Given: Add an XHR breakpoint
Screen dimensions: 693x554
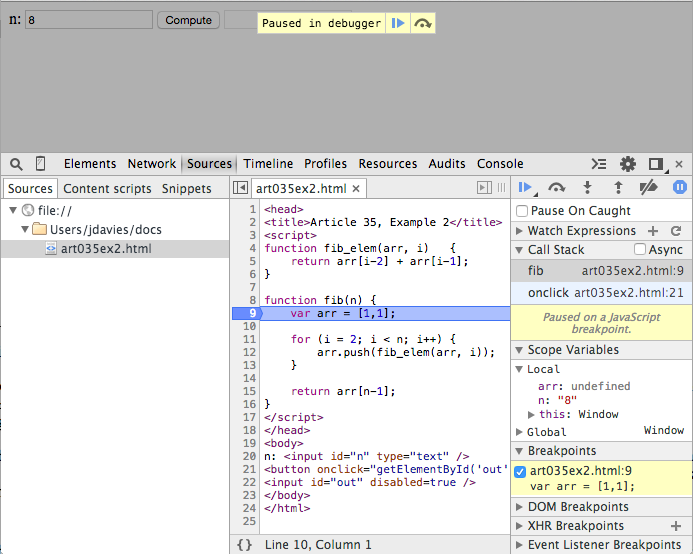Looking at the screenshot, I should (676, 526).
